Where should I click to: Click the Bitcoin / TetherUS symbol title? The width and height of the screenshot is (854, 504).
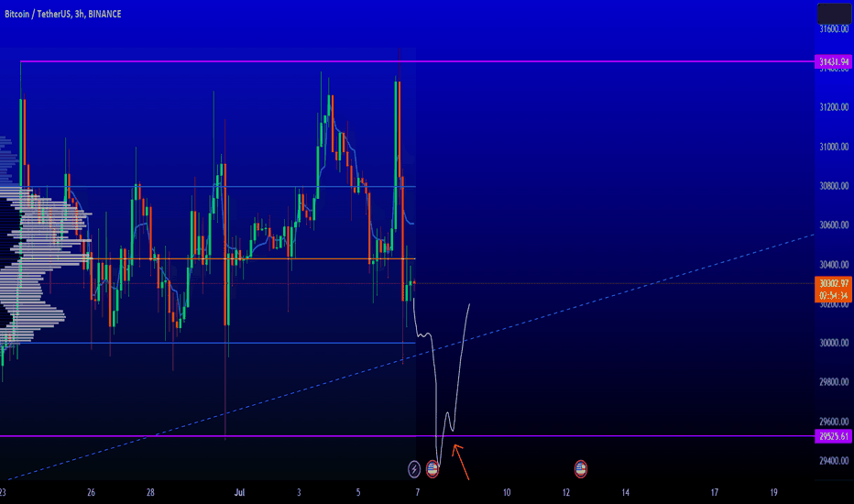[63, 14]
